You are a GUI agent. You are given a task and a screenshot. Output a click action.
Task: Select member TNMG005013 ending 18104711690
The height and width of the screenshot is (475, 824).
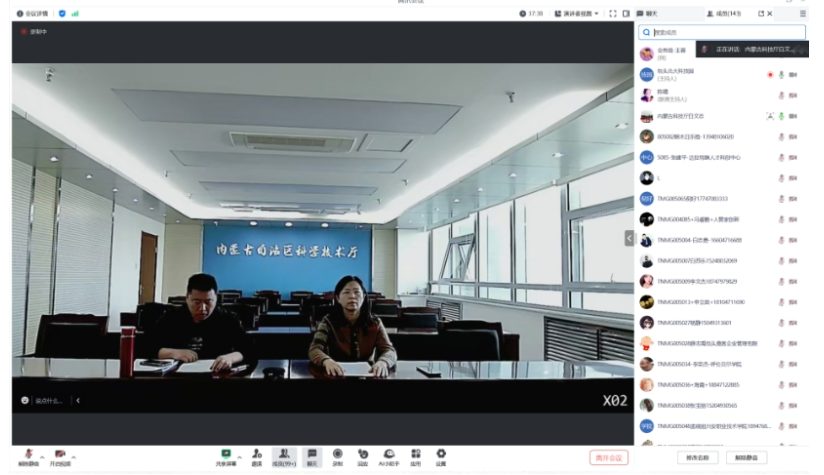pyautogui.click(x=722, y=302)
